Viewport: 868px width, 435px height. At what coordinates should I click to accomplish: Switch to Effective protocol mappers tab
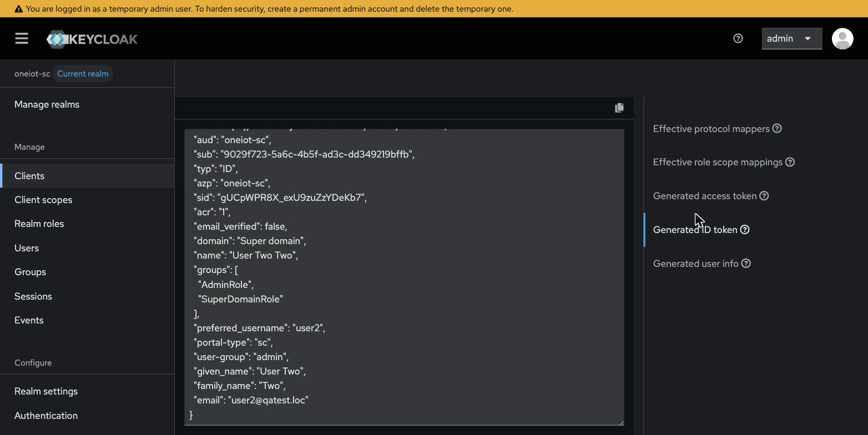(711, 129)
